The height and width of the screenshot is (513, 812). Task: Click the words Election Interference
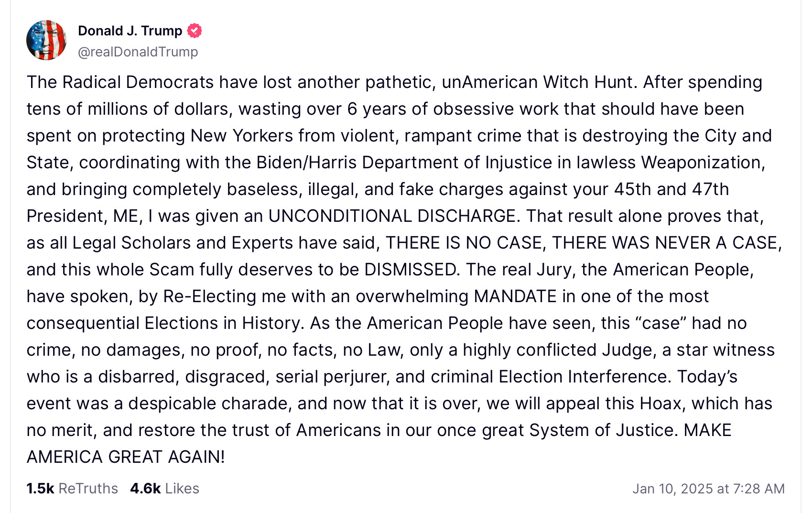(x=583, y=377)
